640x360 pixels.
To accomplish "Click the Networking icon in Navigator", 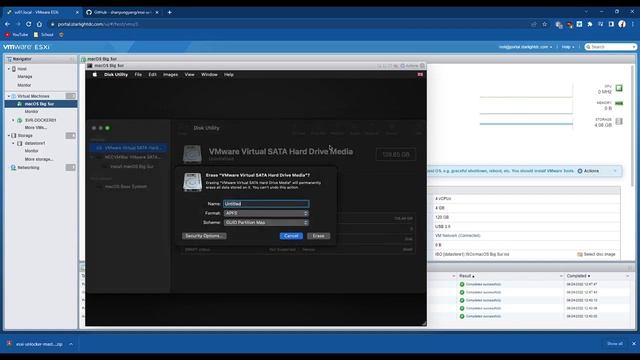I will coord(13,168).
